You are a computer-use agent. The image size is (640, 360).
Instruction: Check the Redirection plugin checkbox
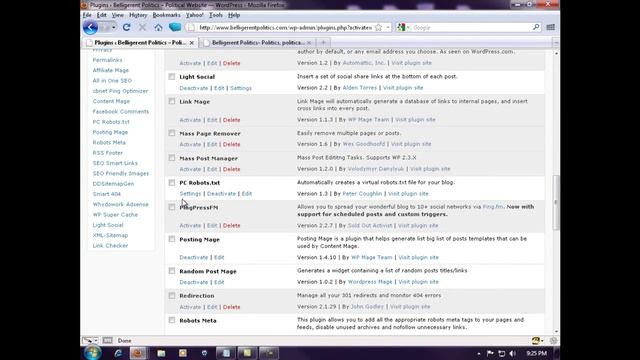pos(172,296)
